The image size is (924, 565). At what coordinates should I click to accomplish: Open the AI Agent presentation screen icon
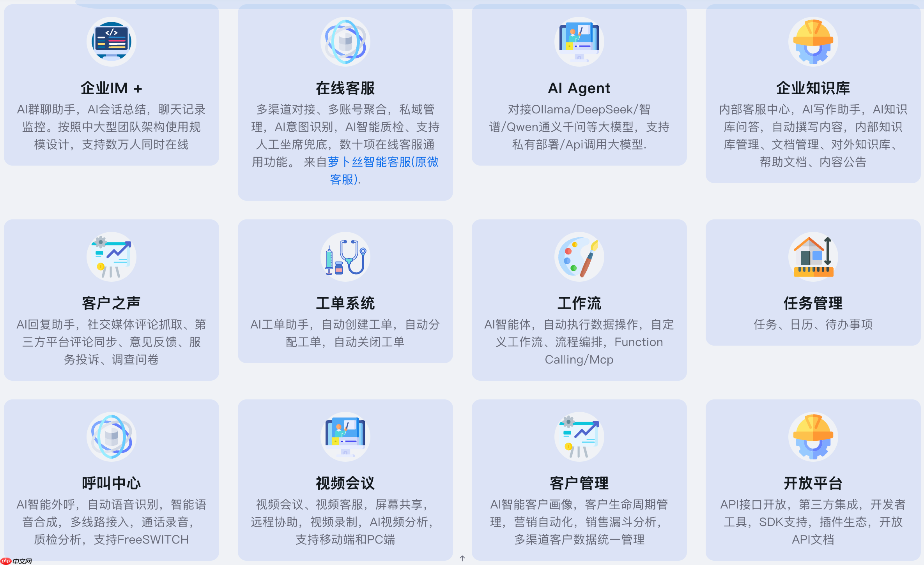[579, 42]
